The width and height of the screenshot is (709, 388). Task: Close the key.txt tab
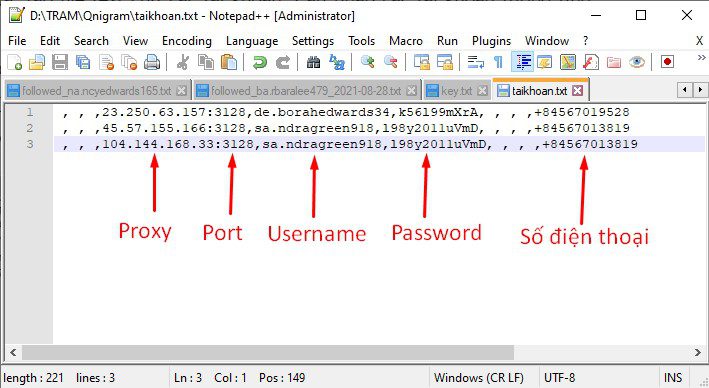click(x=482, y=91)
